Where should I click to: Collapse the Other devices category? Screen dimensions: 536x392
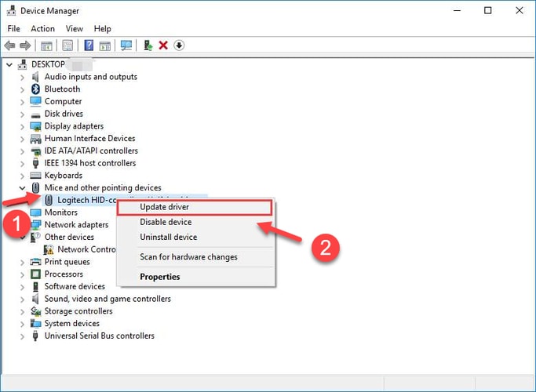22,237
